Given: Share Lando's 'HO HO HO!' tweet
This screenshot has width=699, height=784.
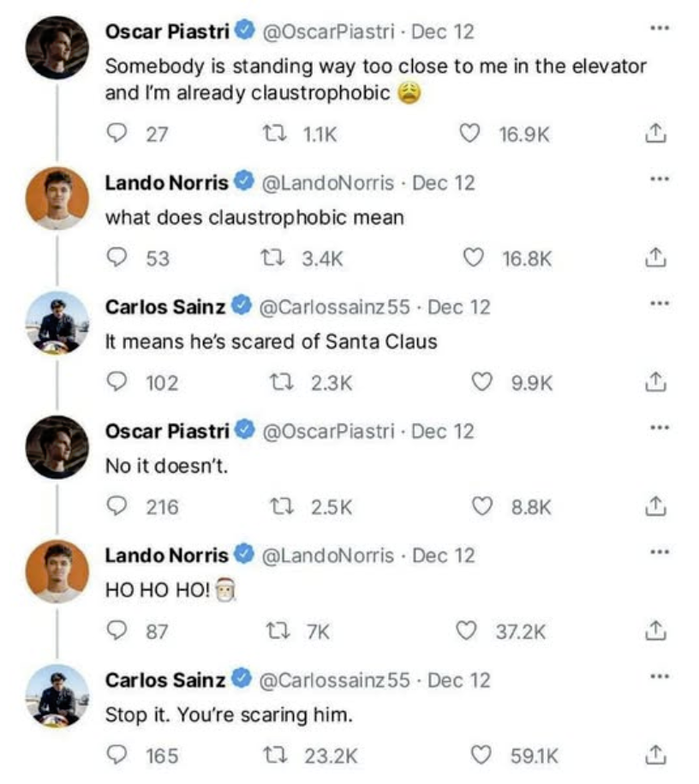Looking at the screenshot, I should (x=654, y=631).
